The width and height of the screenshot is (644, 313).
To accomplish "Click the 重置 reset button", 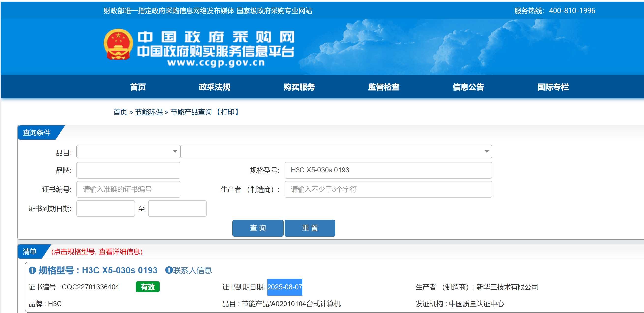I will [310, 228].
